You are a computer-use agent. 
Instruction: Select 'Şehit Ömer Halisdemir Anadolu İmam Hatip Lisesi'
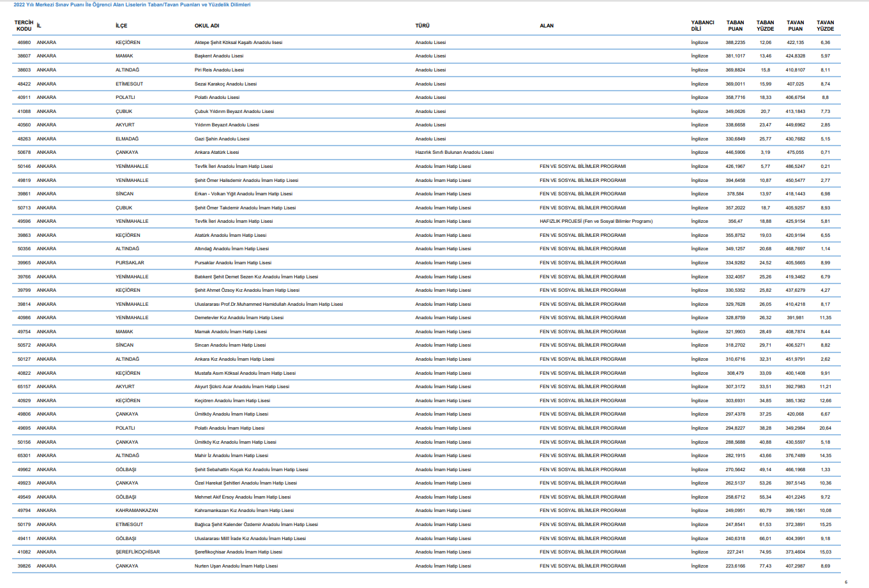click(x=246, y=181)
